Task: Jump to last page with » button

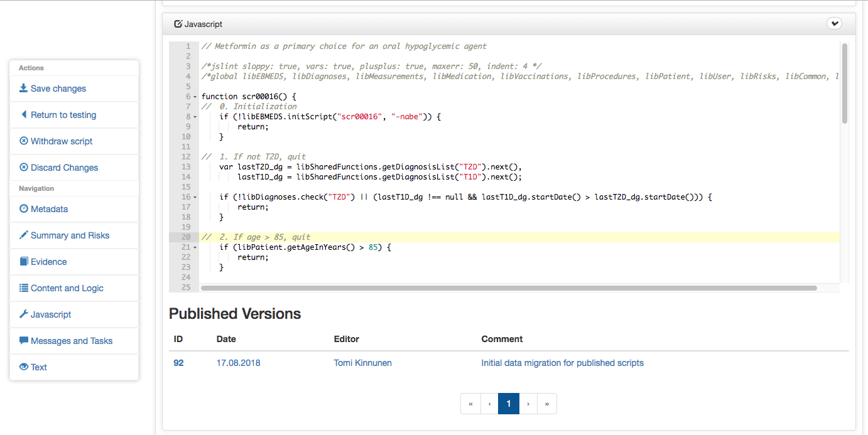Action: tap(547, 404)
